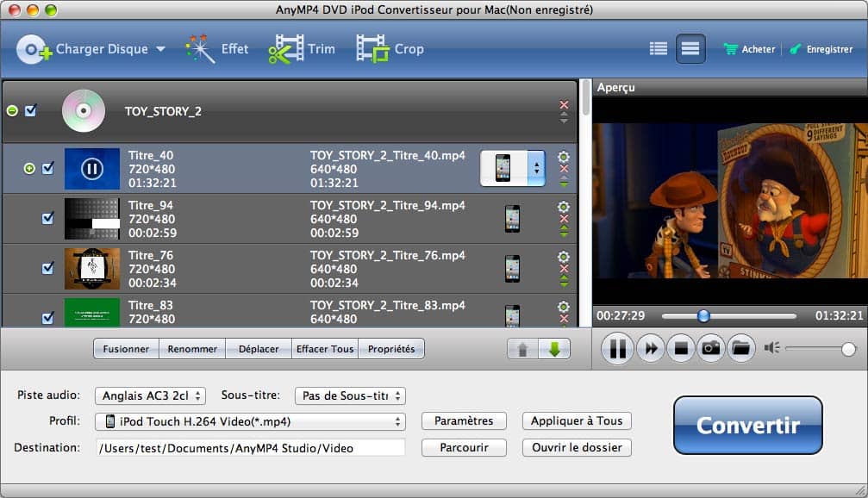Open the Crop tool
This screenshot has width=868, height=498.
pos(390,49)
